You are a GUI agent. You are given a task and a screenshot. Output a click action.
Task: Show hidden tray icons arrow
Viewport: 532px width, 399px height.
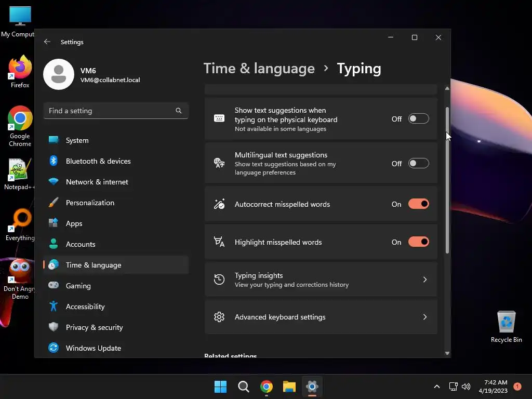tap(437, 387)
